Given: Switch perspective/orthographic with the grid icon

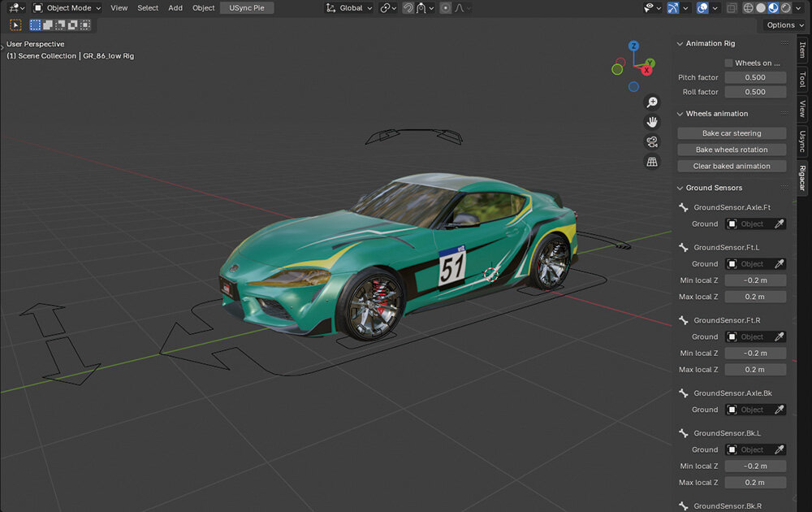Looking at the screenshot, I should coord(651,162).
